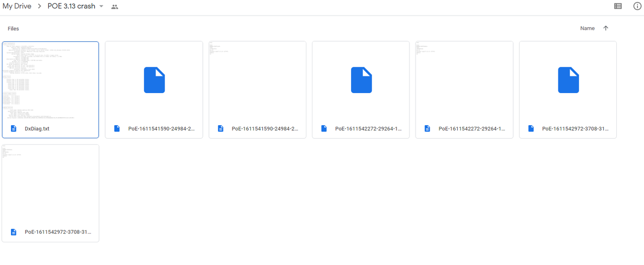This screenshot has height=265, width=644.
Task: Click the shared people icon in breadcrumb
Action: pos(115,7)
